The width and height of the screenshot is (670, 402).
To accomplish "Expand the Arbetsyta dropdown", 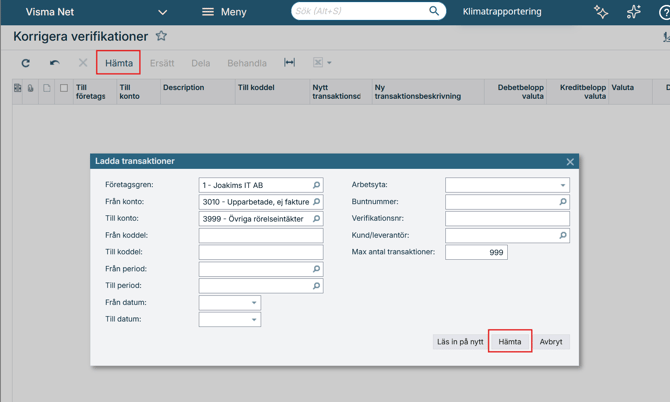I will click(563, 185).
